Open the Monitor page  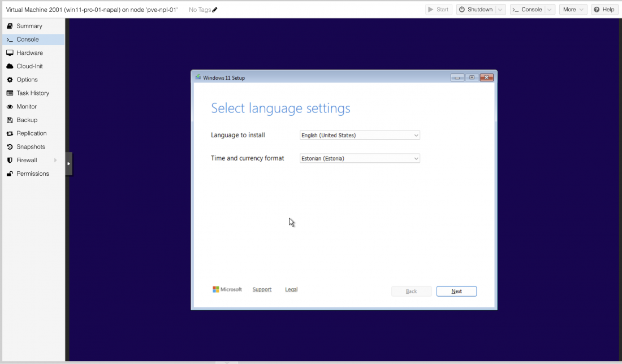pos(33,107)
